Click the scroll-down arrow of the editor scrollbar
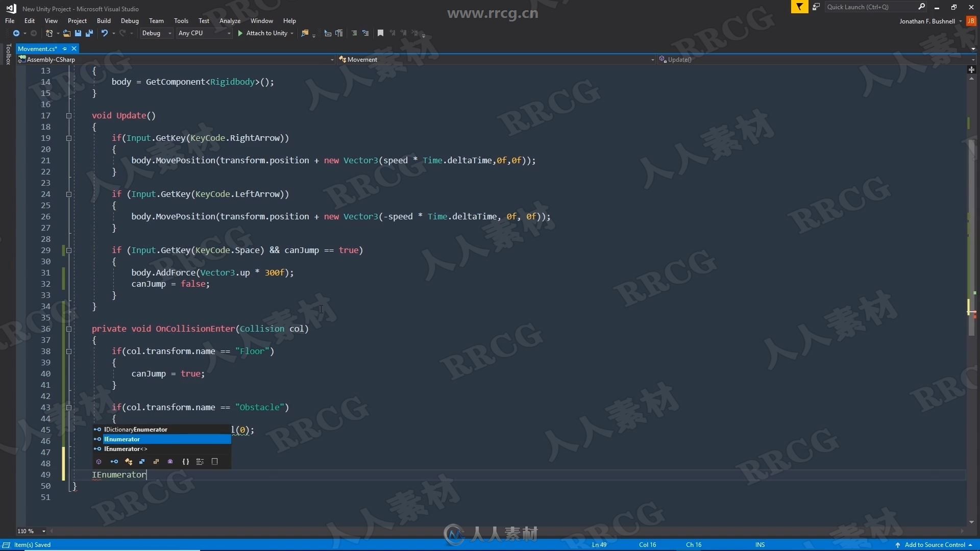Screen dimensions: 980x551 [x=971, y=522]
